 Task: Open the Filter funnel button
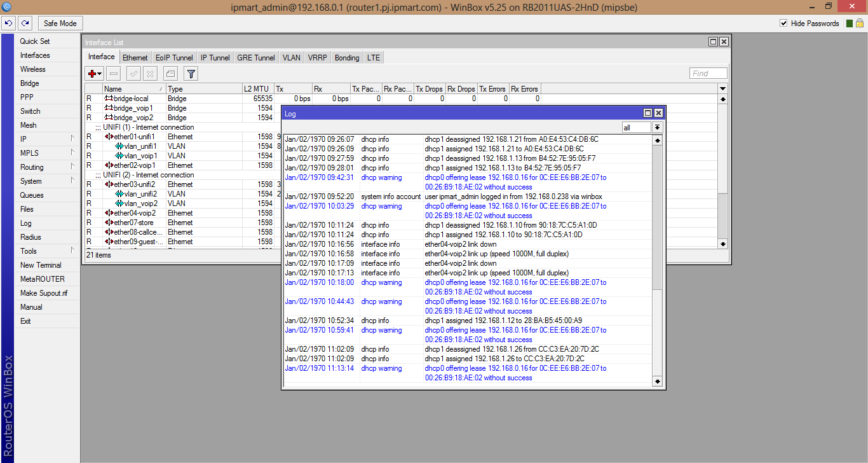pos(191,74)
